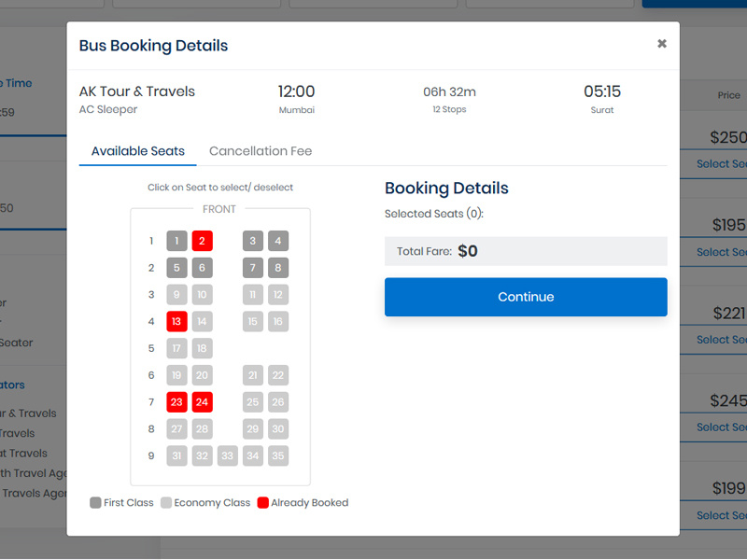Select economy seat 17 in row 5
This screenshot has height=560, width=747.
[x=176, y=348]
